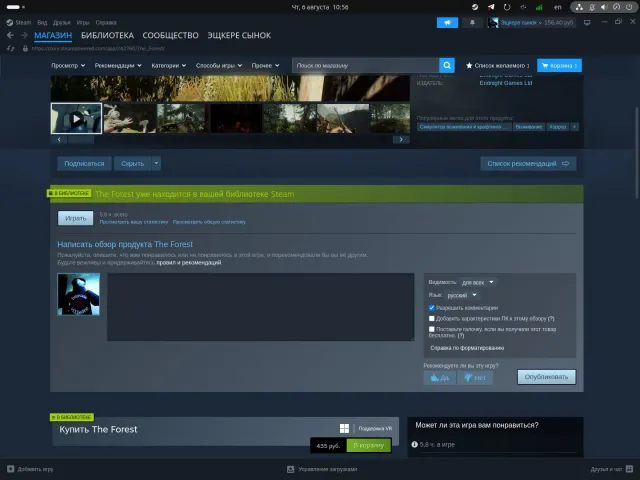The height and width of the screenshot is (480, 640).
Task: Click the Windows platform icon
Action: 344,428
